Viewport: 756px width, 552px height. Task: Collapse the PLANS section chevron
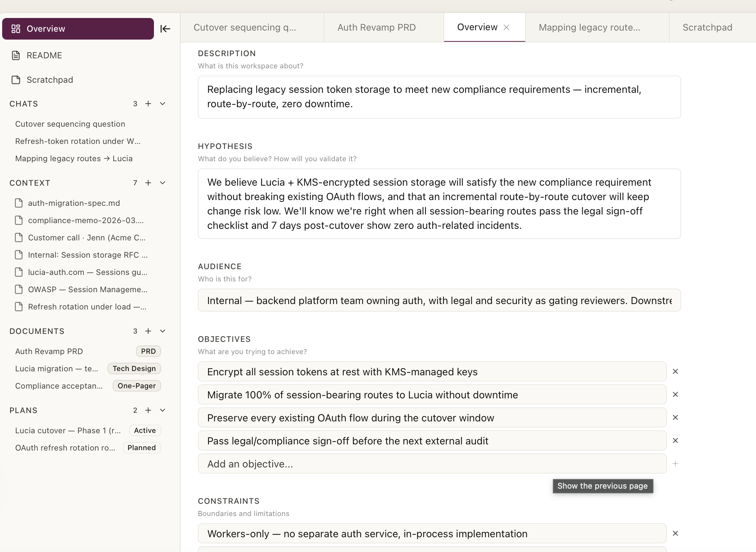coord(163,410)
